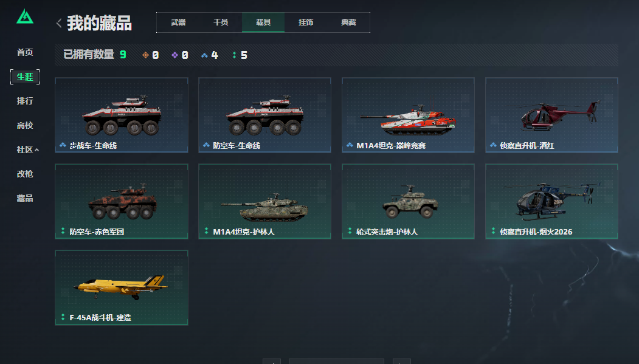
Task: Open the 挂饰 tab
Action: 306,22
